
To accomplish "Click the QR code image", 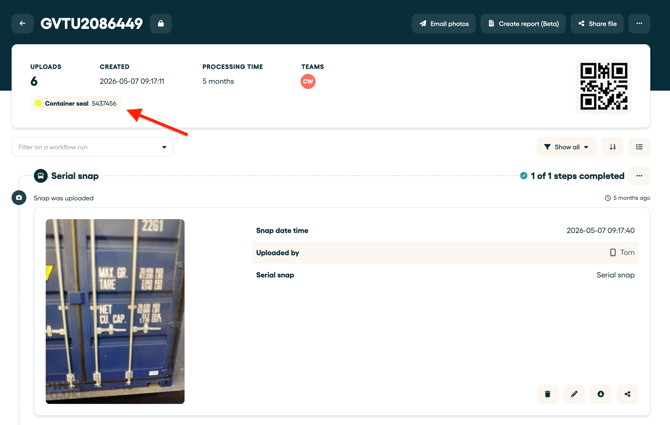I will (x=604, y=86).
